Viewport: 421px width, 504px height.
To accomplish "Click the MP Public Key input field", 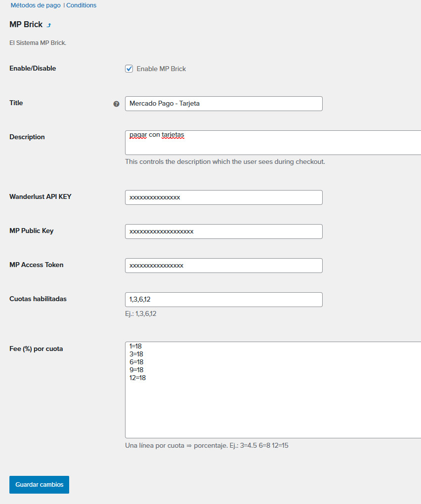I will [x=224, y=232].
